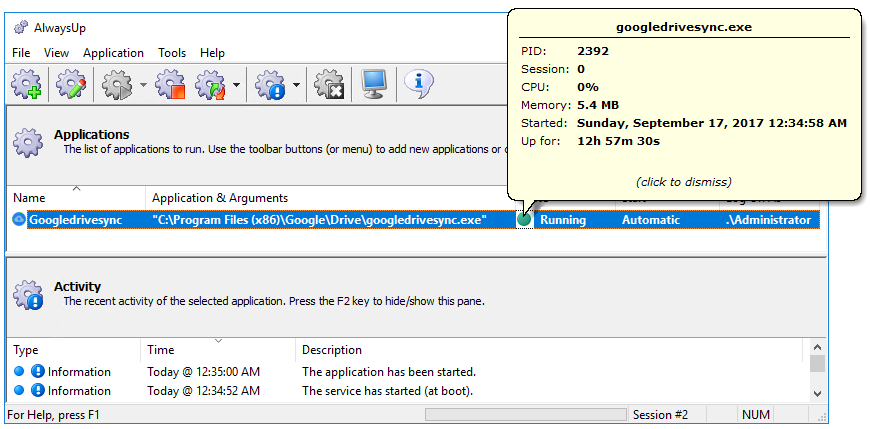The width and height of the screenshot is (870, 429).
Task: Open the Tools menu
Action: 172,53
